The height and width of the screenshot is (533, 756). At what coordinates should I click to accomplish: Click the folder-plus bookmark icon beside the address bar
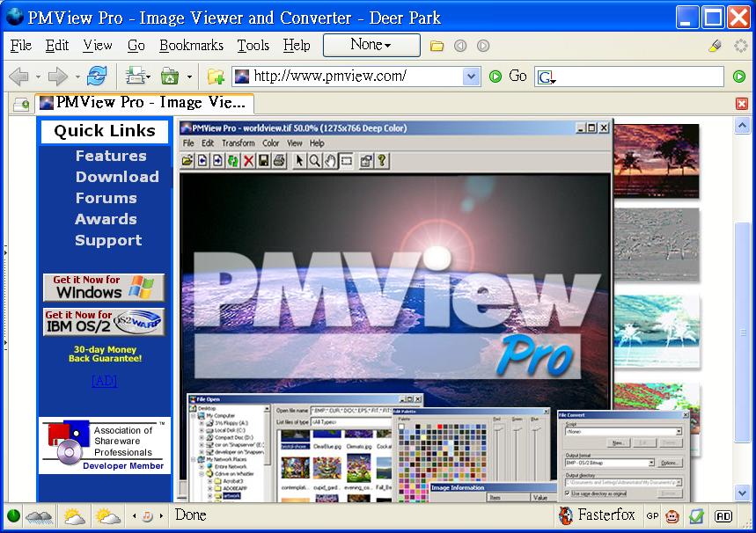click(x=216, y=77)
